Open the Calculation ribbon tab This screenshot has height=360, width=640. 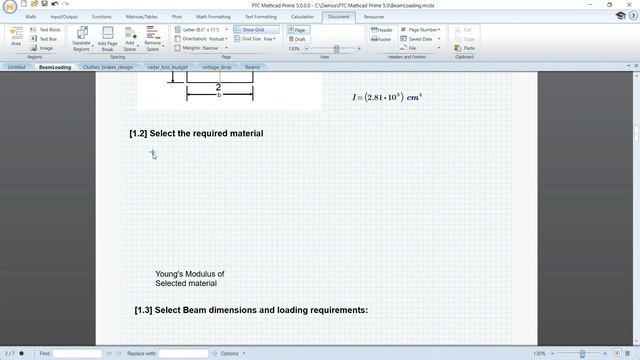pos(302,17)
